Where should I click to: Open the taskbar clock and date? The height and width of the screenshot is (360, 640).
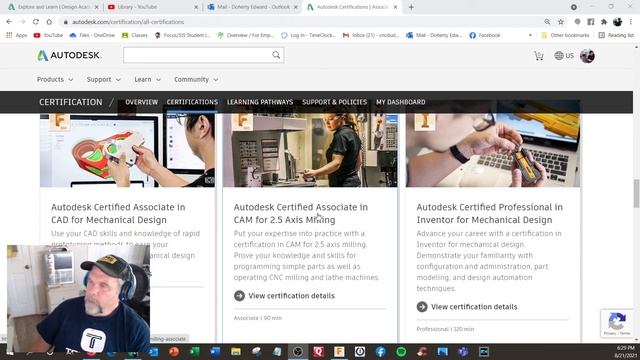tap(625, 351)
